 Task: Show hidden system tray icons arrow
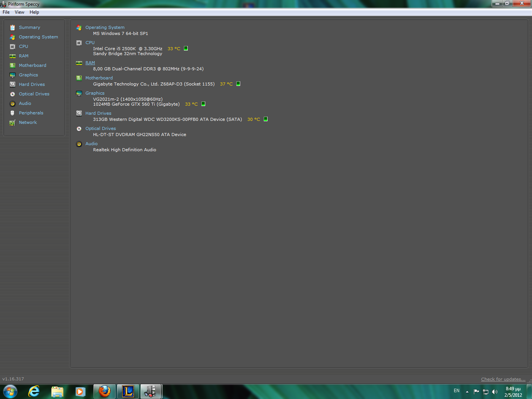[x=467, y=392]
